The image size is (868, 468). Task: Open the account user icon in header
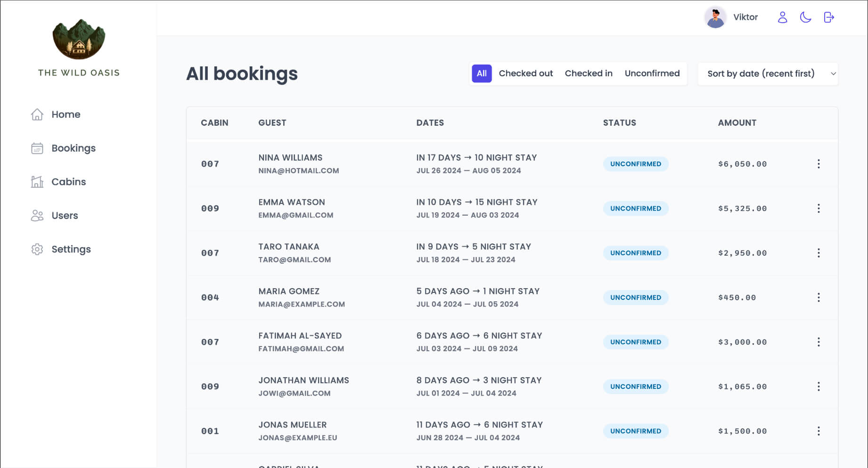tap(782, 17)
